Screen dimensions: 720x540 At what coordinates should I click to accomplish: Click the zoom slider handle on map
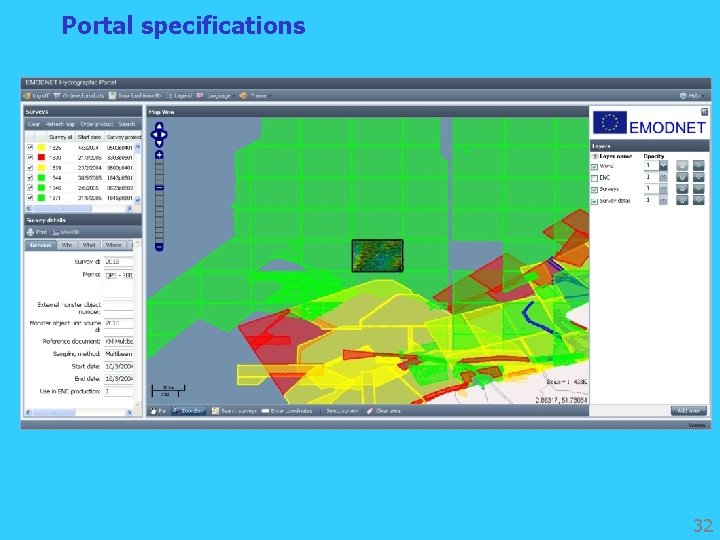pyautogui.click(x=159, y=188)
